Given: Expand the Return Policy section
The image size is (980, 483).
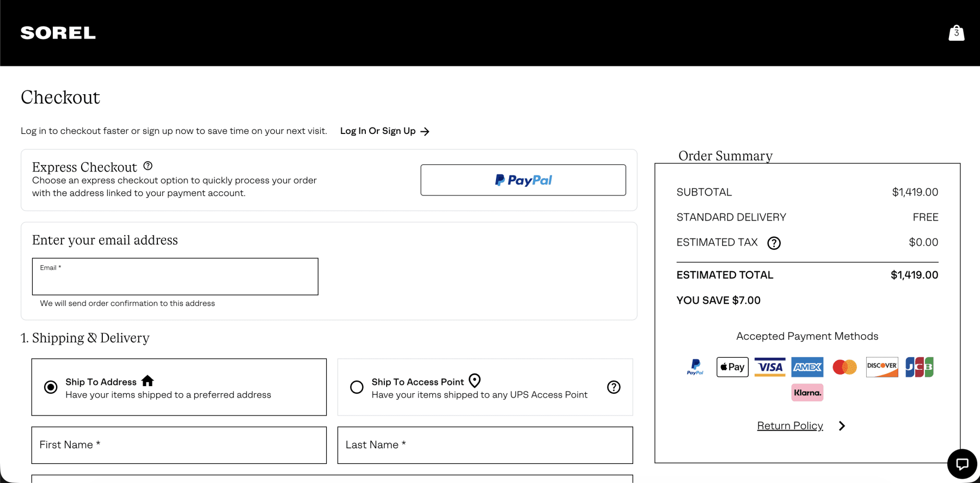Looking at the screenshot, I should tap(790, 425).
